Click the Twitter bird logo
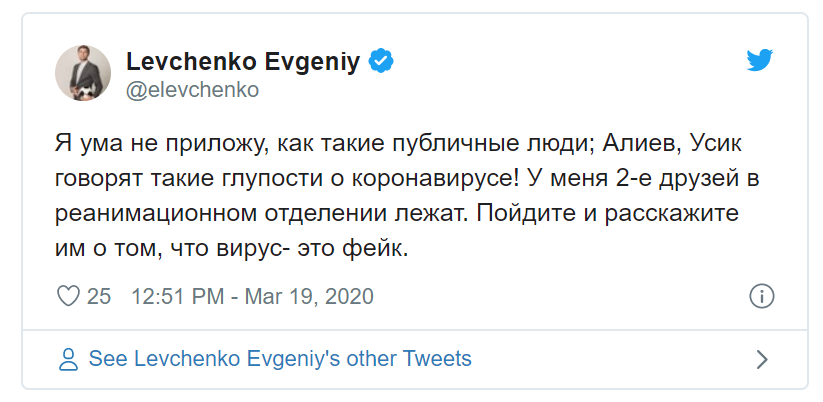Screen dimensions: 823x402 tap(759, 60)
